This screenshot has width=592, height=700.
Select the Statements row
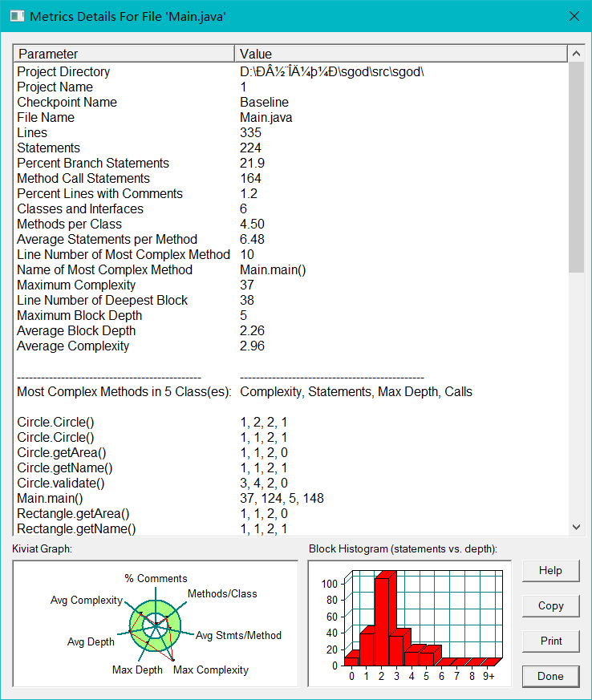[x=290, y=148]
